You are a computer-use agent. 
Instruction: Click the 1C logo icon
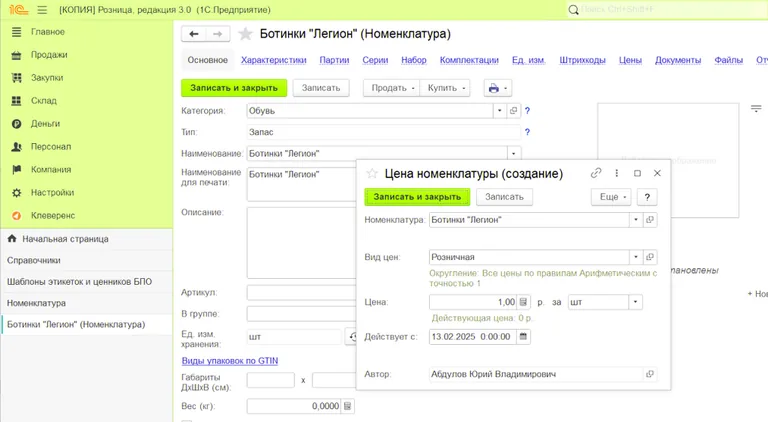[18, 9]
